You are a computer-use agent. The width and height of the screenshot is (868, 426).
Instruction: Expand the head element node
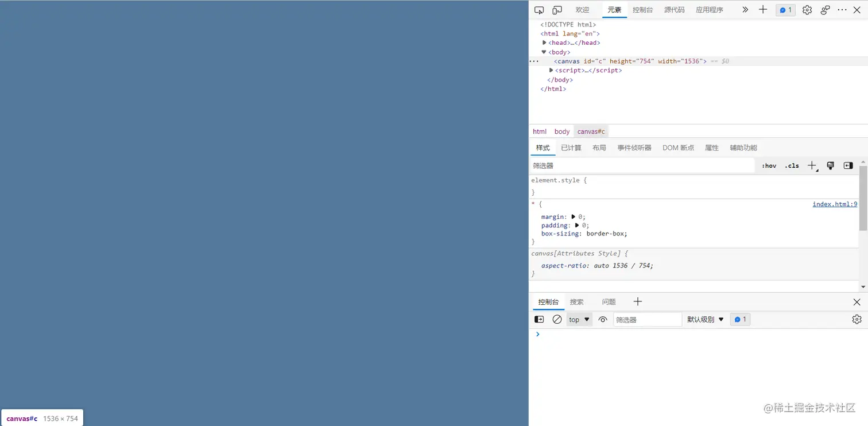544,42
